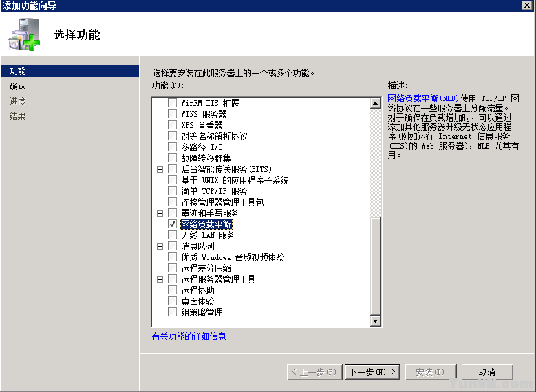Screen dimensions: 536x392
Task: Click the Add Features wizard icon
Action: 23,34
